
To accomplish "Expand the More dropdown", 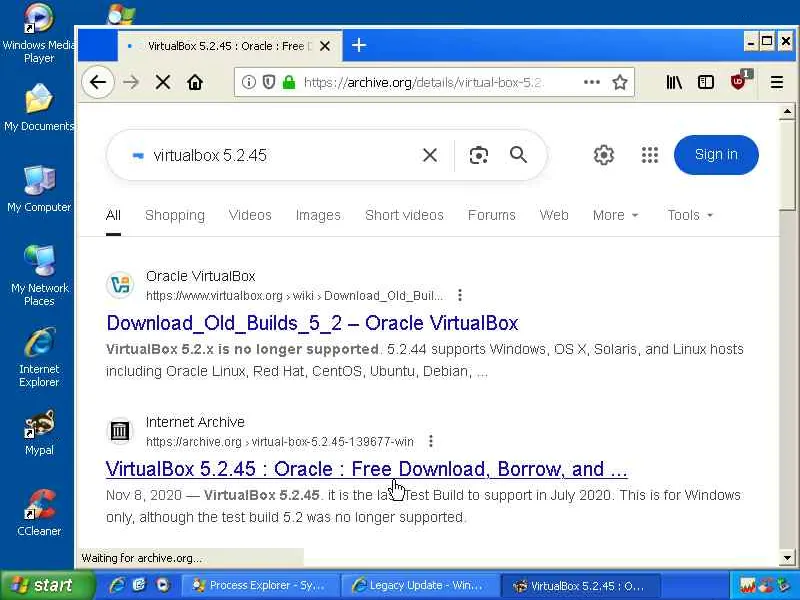I will [615, 215].
